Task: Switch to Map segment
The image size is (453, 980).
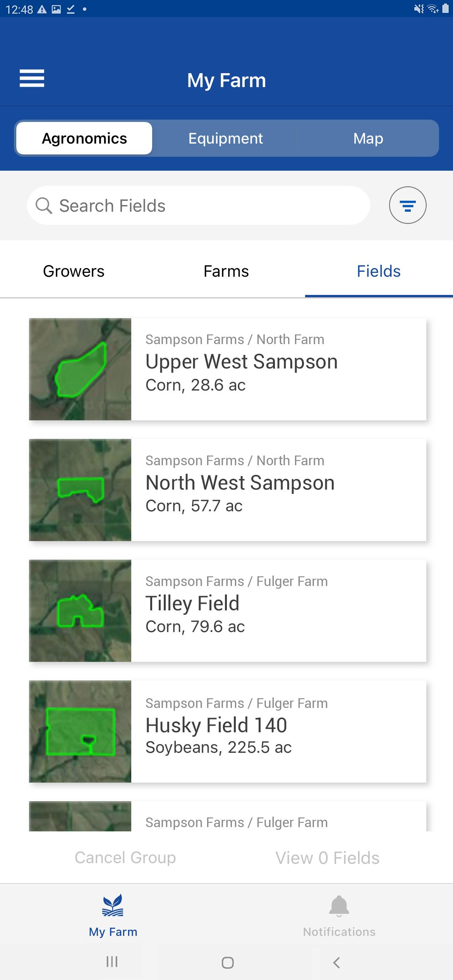Action: 368,138
